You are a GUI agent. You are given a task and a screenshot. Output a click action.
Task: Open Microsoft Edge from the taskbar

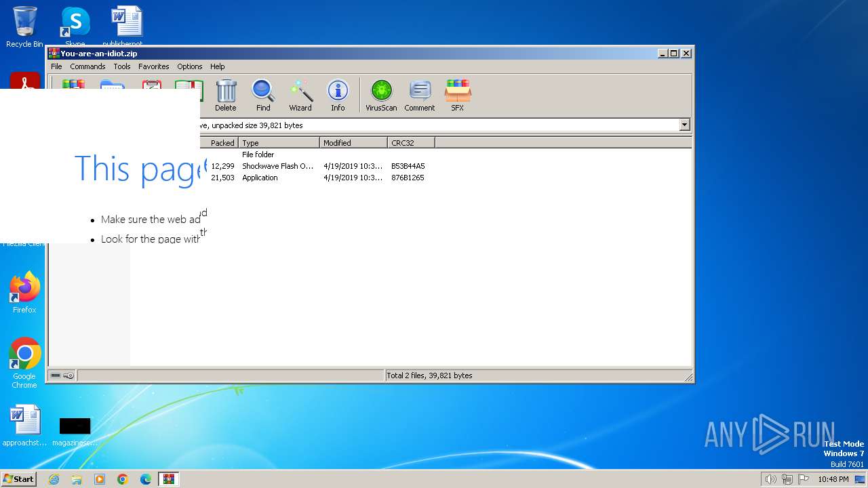(x=146, y=479)
